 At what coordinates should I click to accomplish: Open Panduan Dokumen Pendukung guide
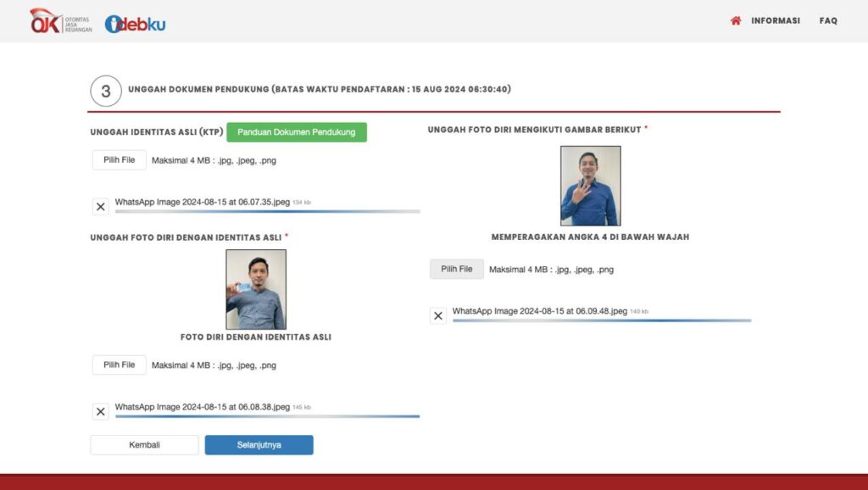(296, 132)
